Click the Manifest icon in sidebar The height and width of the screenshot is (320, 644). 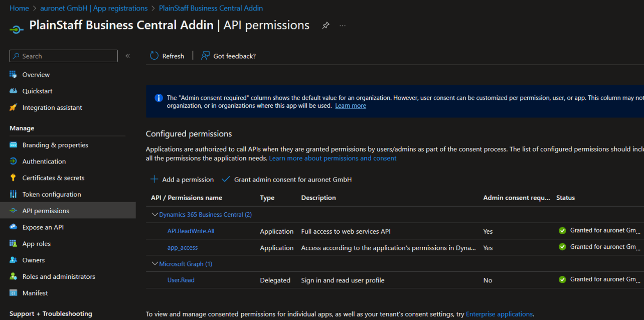coord(13,293)
